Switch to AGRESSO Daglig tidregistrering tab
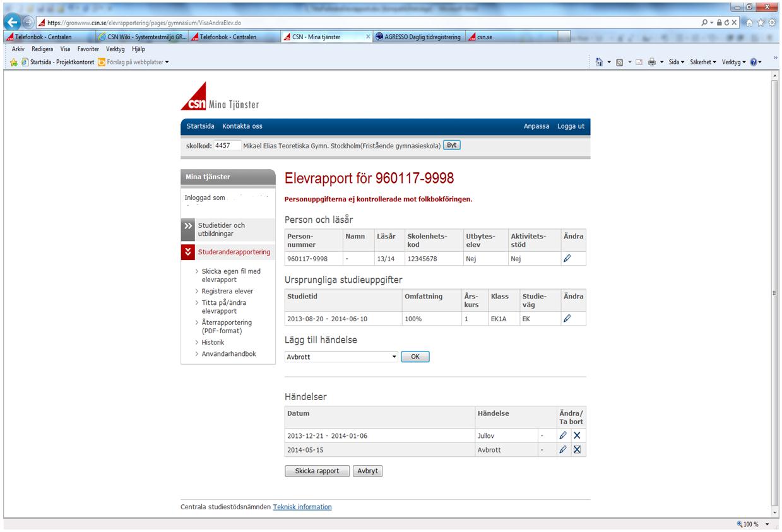This screenshot has width=782, height=532. (x=419, y=37)
